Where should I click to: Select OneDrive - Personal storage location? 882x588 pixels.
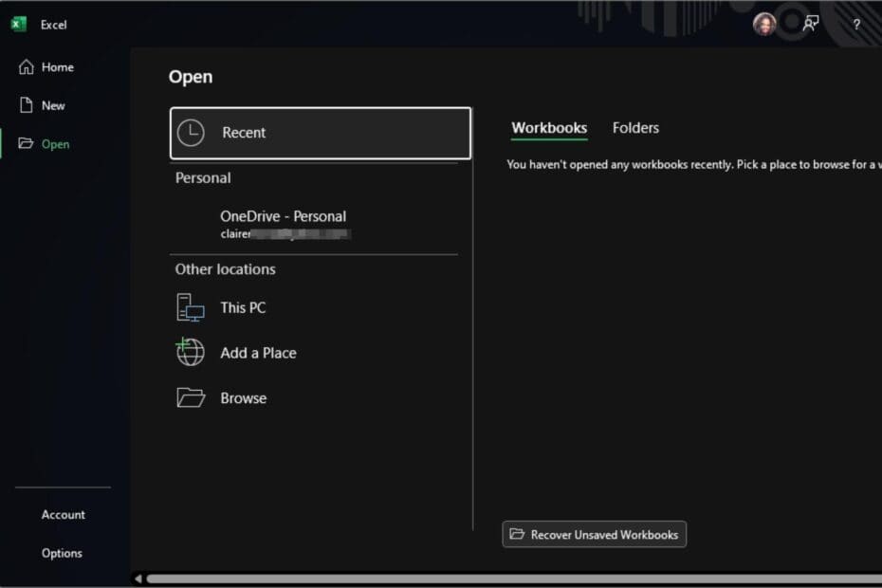click(283, 216)
